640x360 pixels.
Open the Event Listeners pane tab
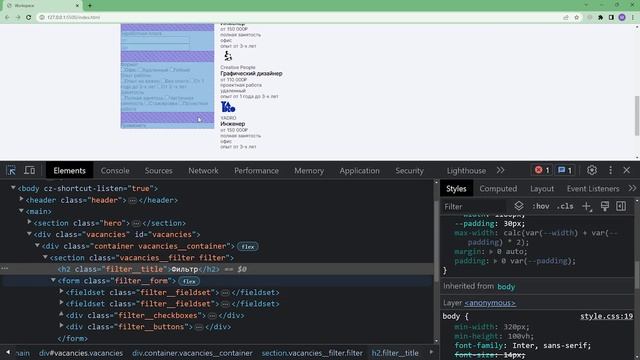coord(593,189)
